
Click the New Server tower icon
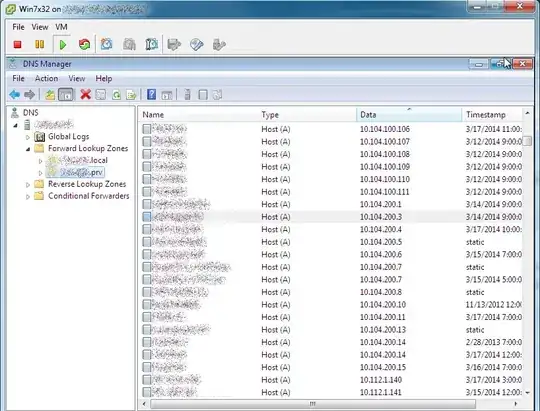tap(187, 94)
